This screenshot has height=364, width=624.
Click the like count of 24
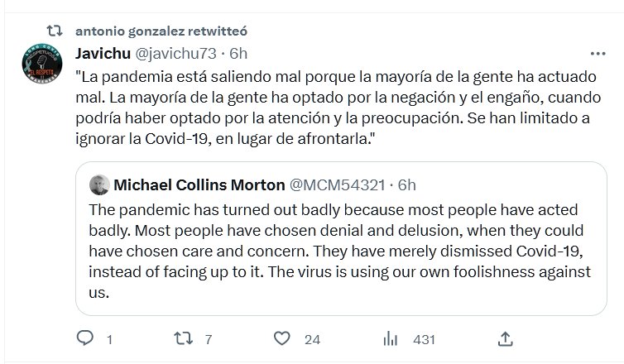[312, 338]
